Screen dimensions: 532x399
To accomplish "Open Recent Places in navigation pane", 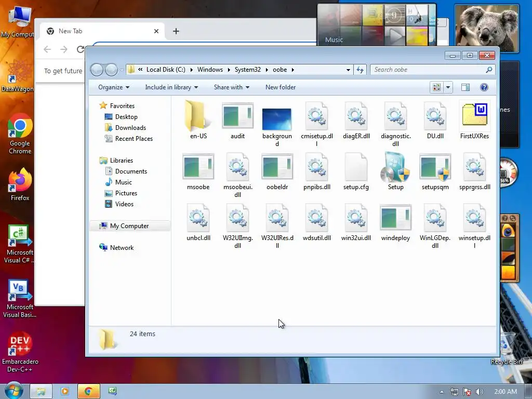I will [x=129, y=138].
